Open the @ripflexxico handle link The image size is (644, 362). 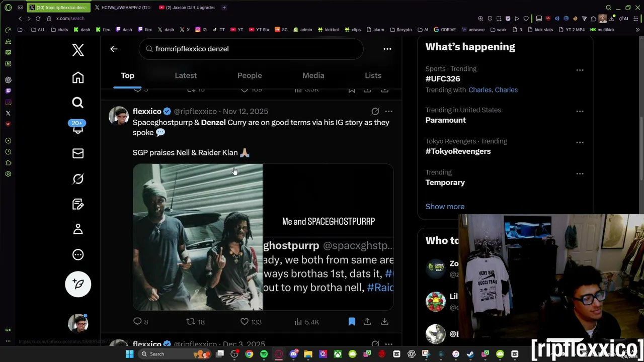point(195,111)
